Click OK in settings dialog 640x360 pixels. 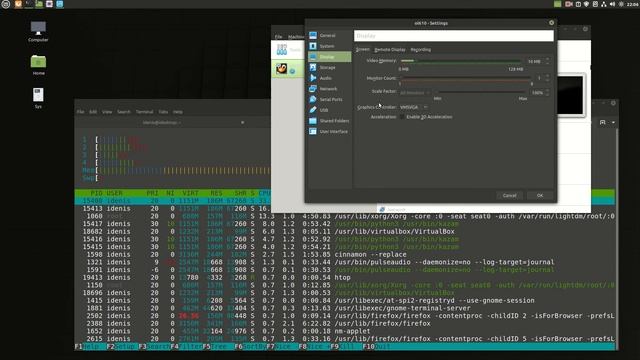tap(540, 196)
